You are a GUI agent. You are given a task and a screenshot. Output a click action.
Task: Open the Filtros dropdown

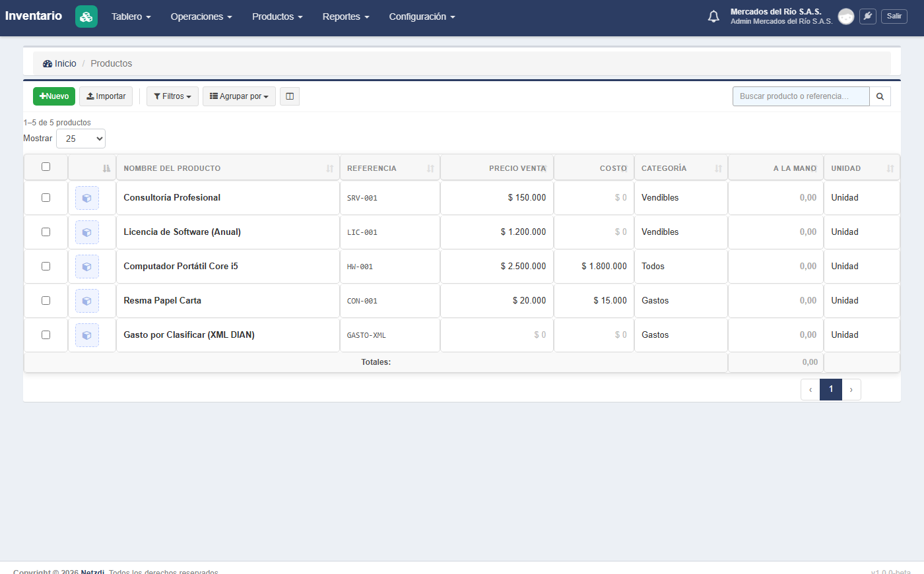pos(172,96)
